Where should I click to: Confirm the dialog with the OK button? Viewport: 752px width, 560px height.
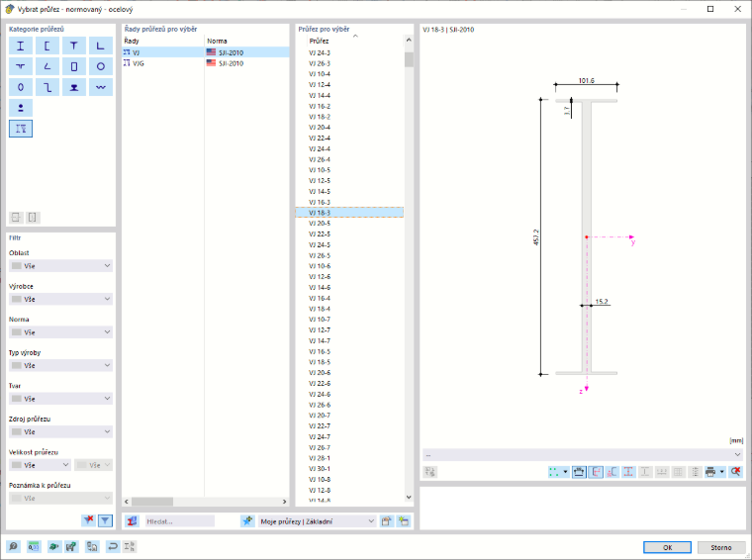667,547
